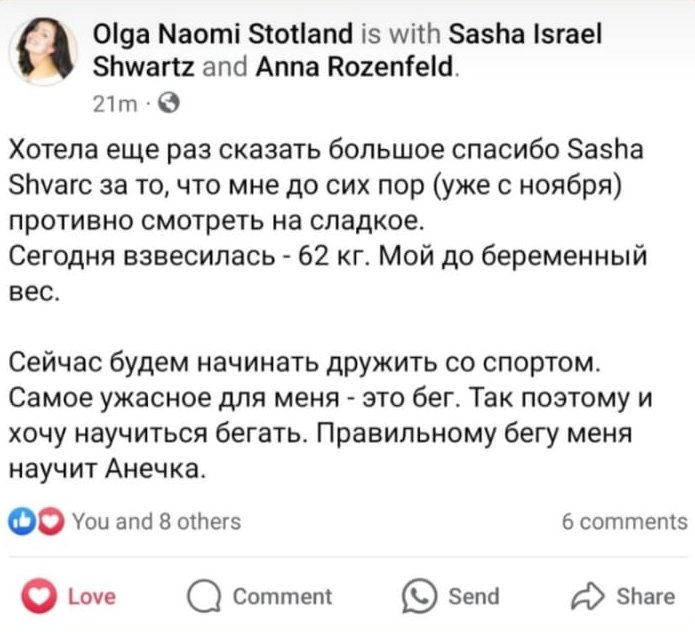This screenshot has width=695, height=632.
Task: Click the Share text label
Action: pos(645,597)
